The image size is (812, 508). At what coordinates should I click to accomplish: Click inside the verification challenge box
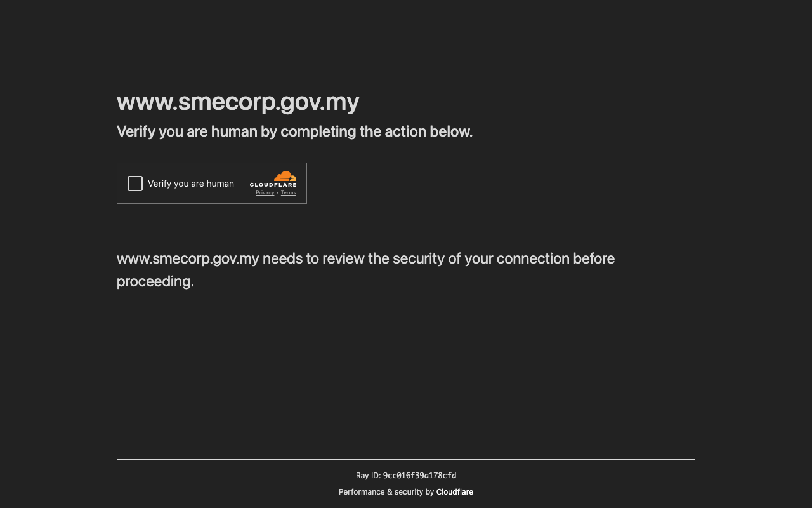point(212,183)
